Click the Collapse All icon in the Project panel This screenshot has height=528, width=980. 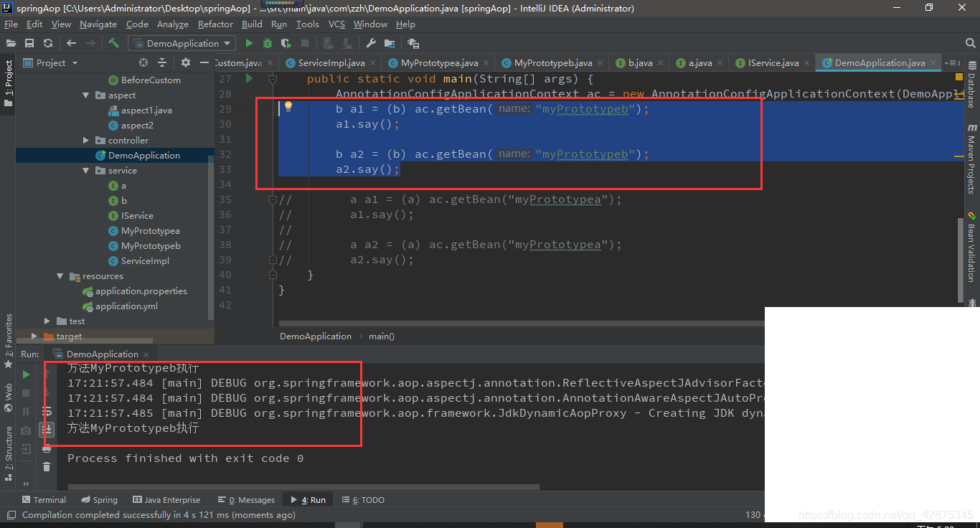click(x=162, y=62)
